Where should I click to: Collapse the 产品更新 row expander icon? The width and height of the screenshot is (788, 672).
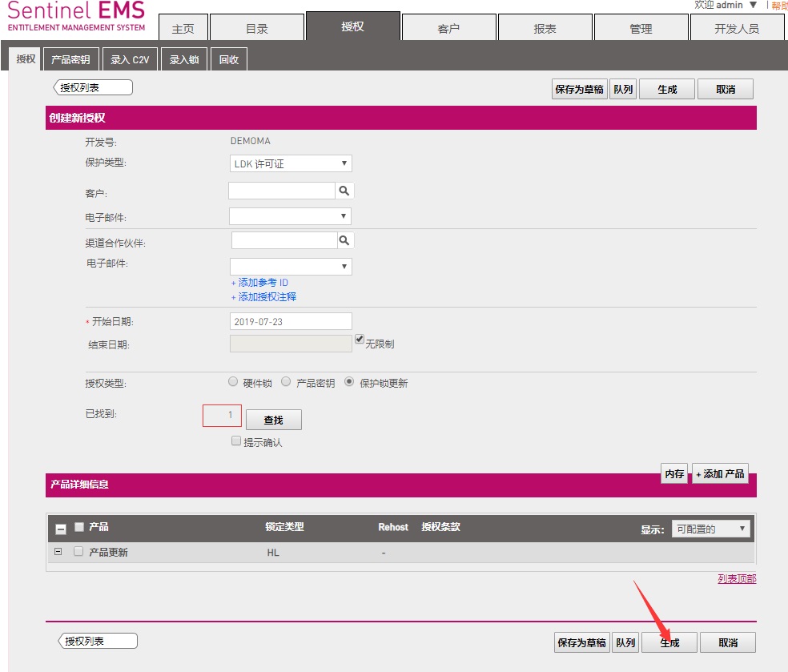[x=58, y=552]
